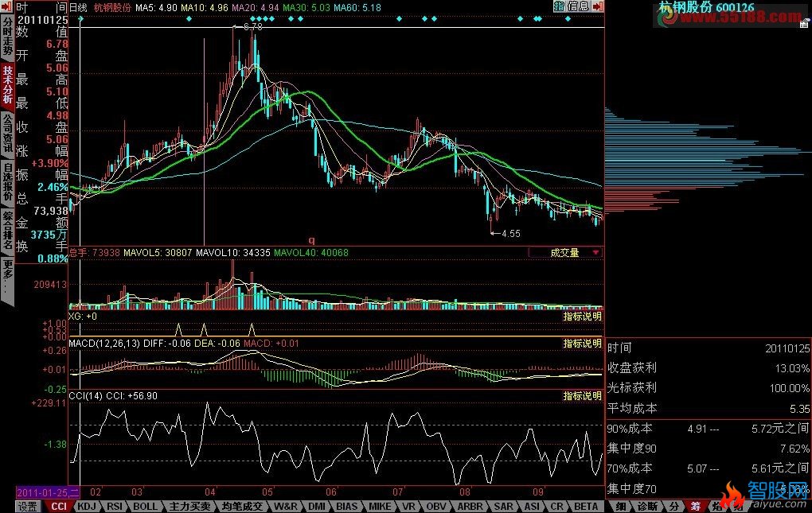The image size is (812, 513).
Task: Select the DMI indicator tab
Action: point(317,507)
